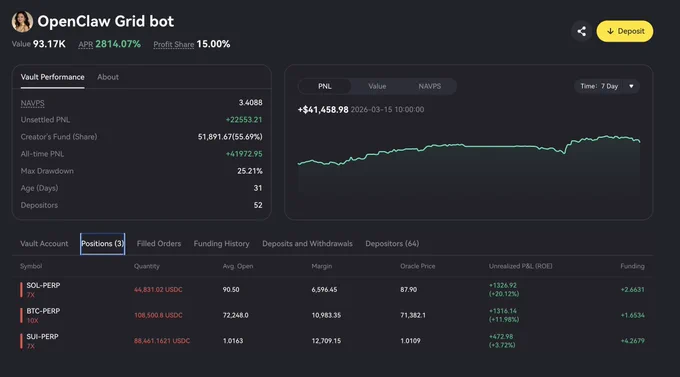Click the All-time PNL value +41972.95
680x377 pixels.
pos(244,154)
